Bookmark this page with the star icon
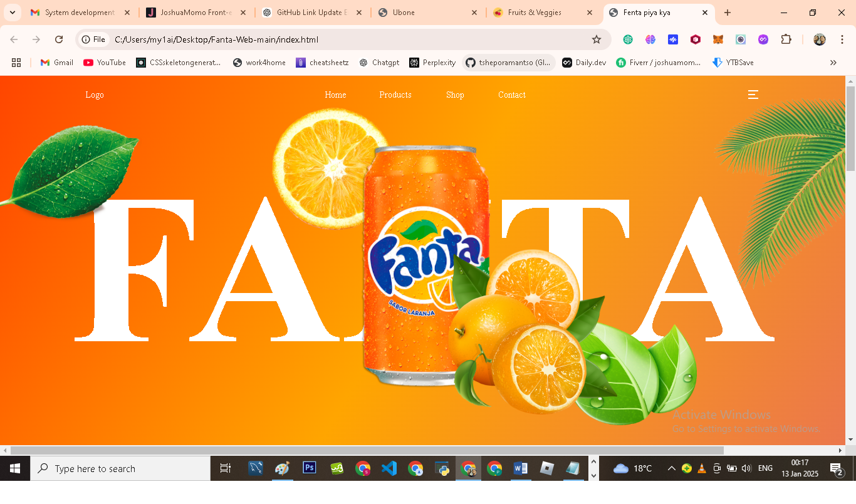 point(597,39)
